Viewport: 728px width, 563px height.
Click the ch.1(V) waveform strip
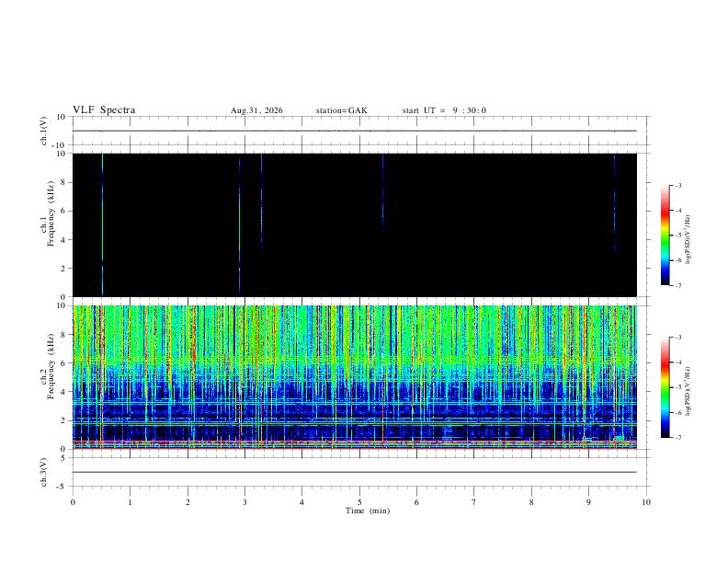(355, 131)
